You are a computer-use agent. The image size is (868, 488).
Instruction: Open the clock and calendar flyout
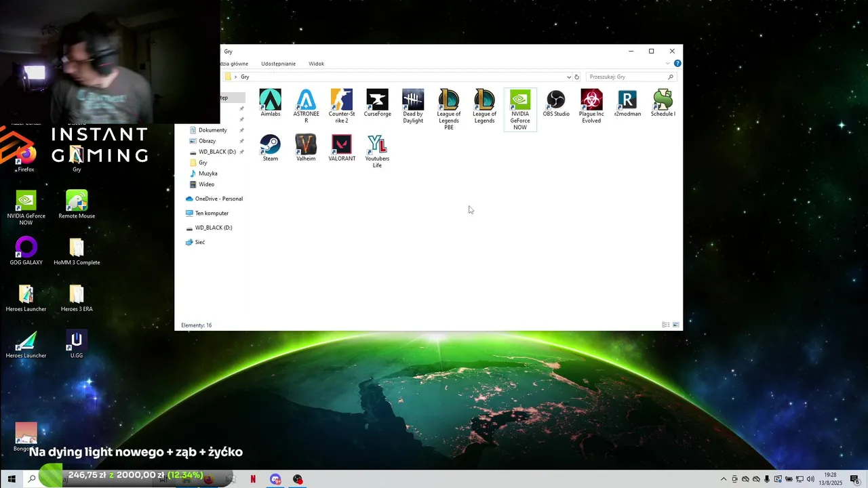click(830, 479)
